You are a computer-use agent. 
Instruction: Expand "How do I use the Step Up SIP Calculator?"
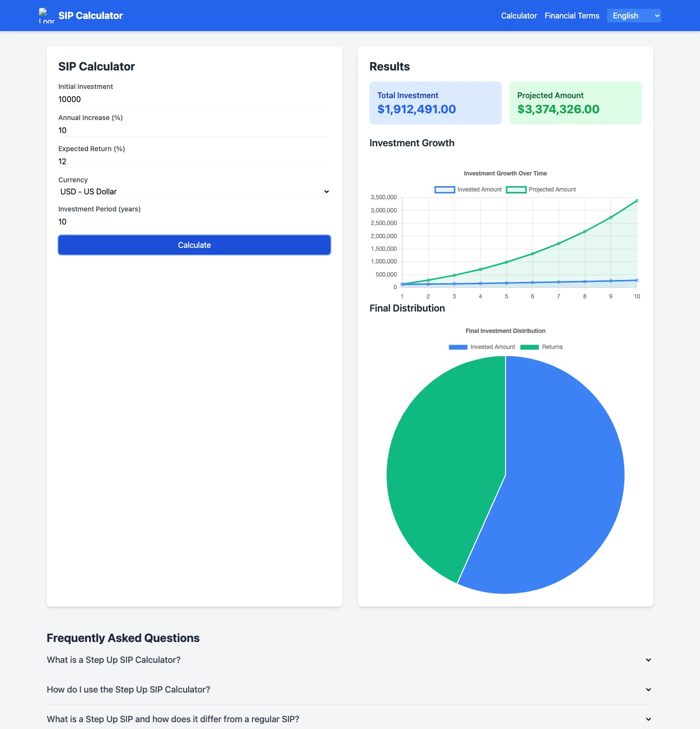(350, 690)
